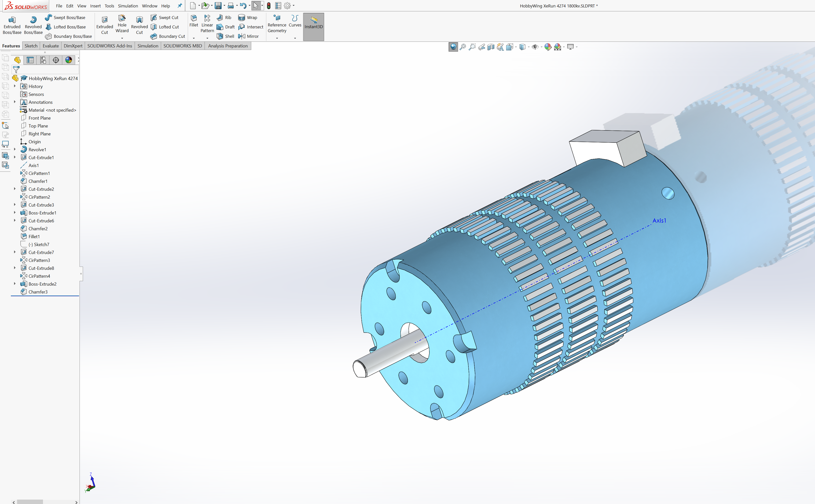
Task: Open the Hide/Show Items dropdown arrow
Action: 541,47
